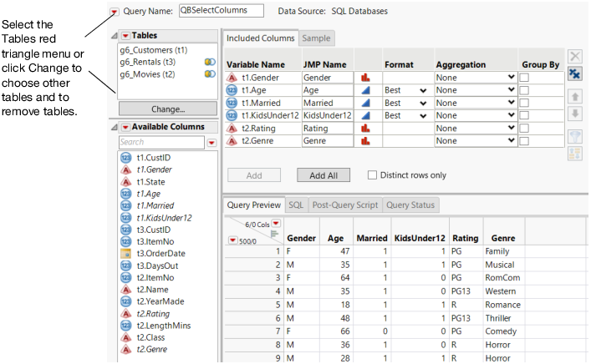Check Group By for t1.Gender

(x=525, y=77)
